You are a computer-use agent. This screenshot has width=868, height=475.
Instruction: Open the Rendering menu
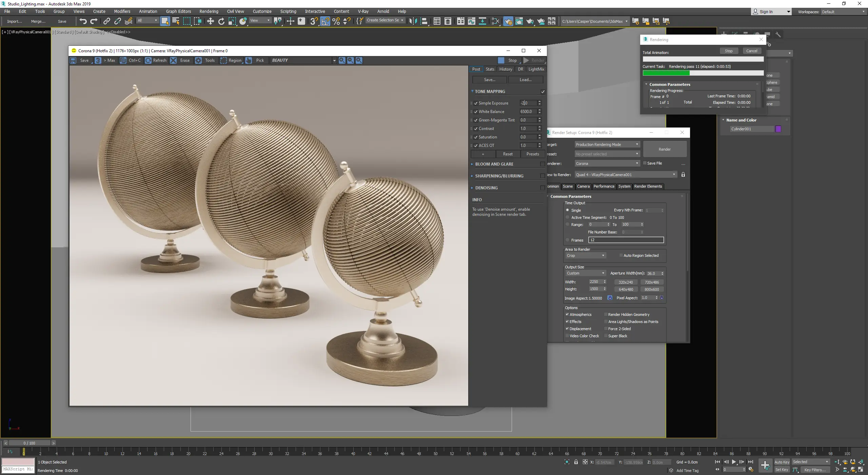[x=209, y=11]
